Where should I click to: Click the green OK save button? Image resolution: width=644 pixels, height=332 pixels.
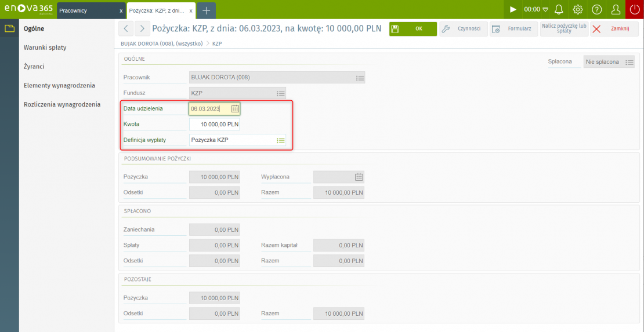(x=413, y=29)
